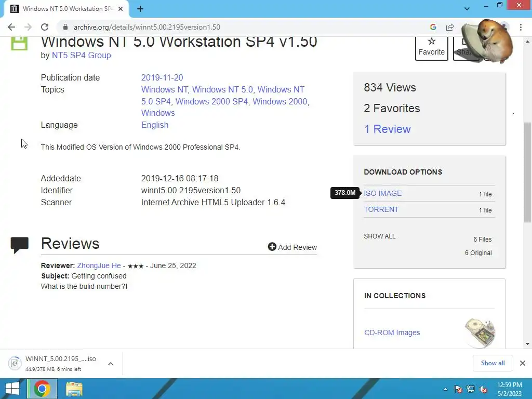Open the 2019-11-20 publication date link

162,78
